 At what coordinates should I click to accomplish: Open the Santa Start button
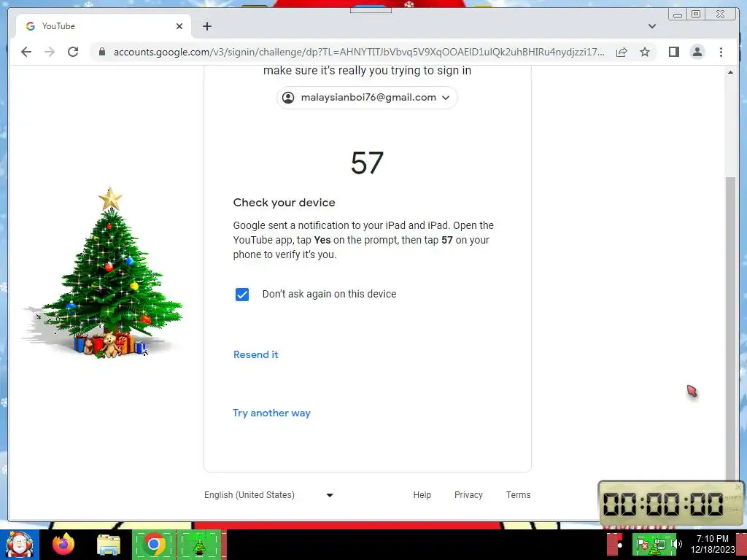[20, 545]
